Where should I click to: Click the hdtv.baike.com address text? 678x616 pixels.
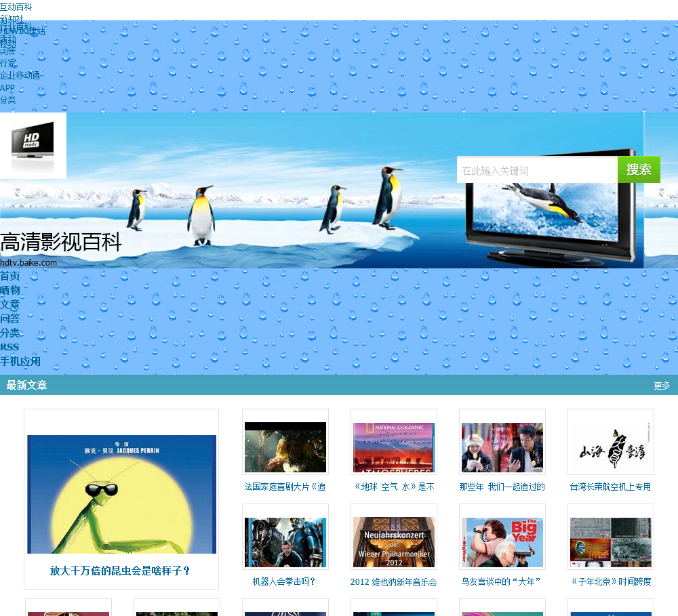(x=28, y=262)
